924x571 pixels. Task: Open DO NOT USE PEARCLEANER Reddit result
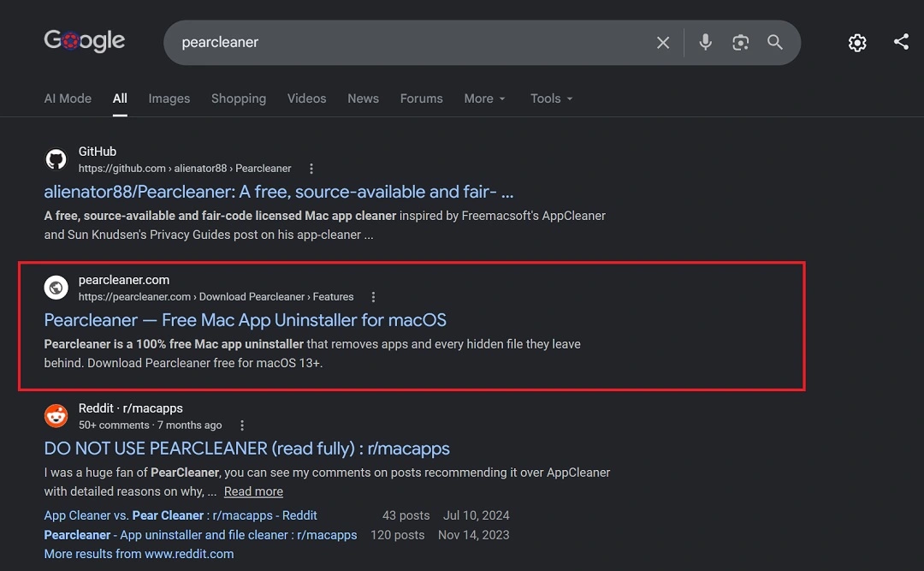click(247, 449)
